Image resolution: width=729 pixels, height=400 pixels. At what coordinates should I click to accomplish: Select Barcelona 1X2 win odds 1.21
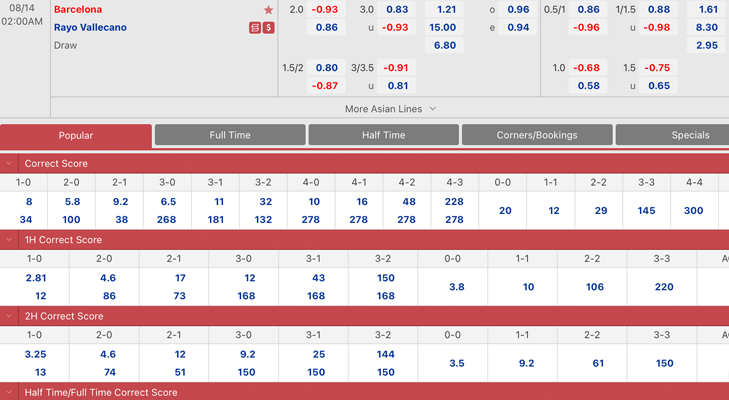pyautogui.click(x=444, y=9)
